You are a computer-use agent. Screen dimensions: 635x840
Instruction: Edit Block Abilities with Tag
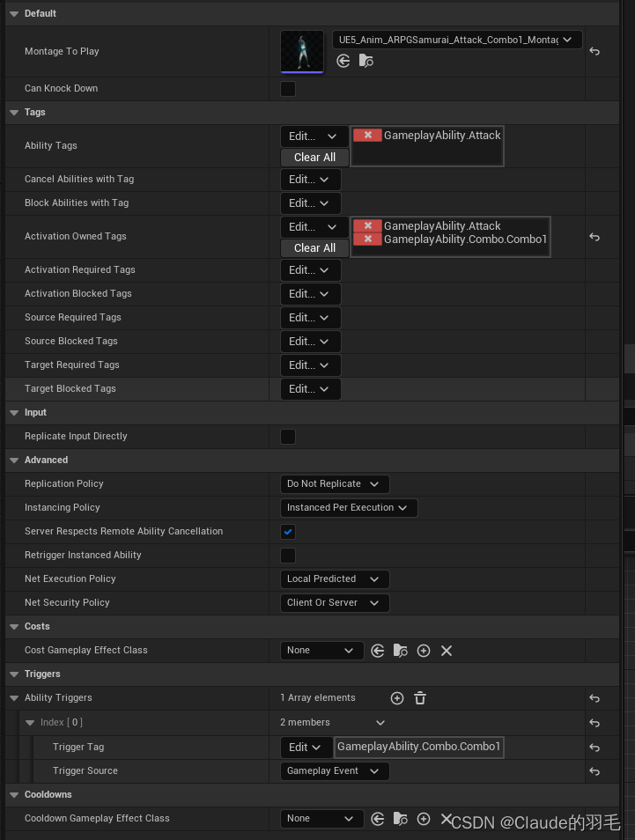click(x=310, y=203)
